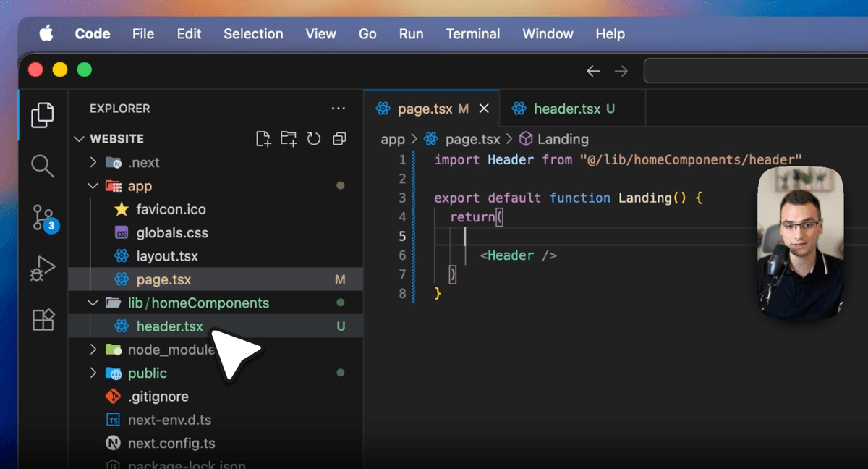Click the New File icon in Explorer
The width and height of the screenshot is (868, 469).
pyautogui.click(x=263, y=139)
